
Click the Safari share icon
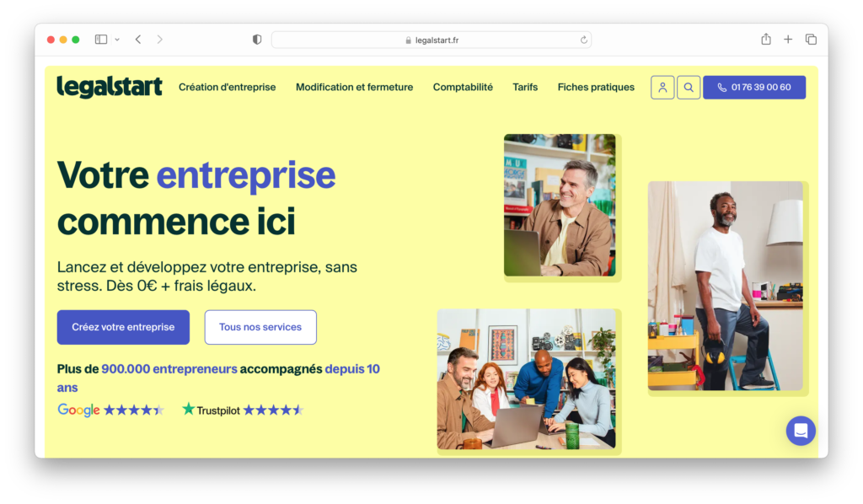pos(765,39)
